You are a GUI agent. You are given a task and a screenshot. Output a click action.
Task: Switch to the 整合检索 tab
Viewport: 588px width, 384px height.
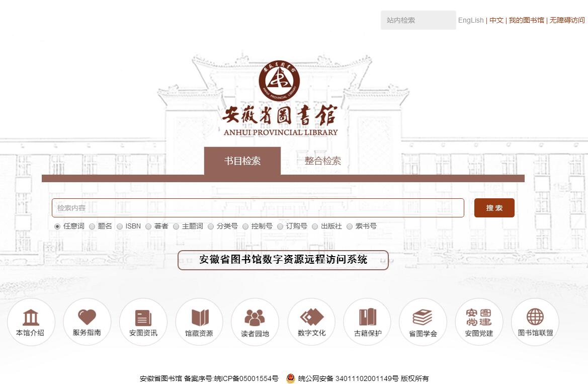click(322, 161)
